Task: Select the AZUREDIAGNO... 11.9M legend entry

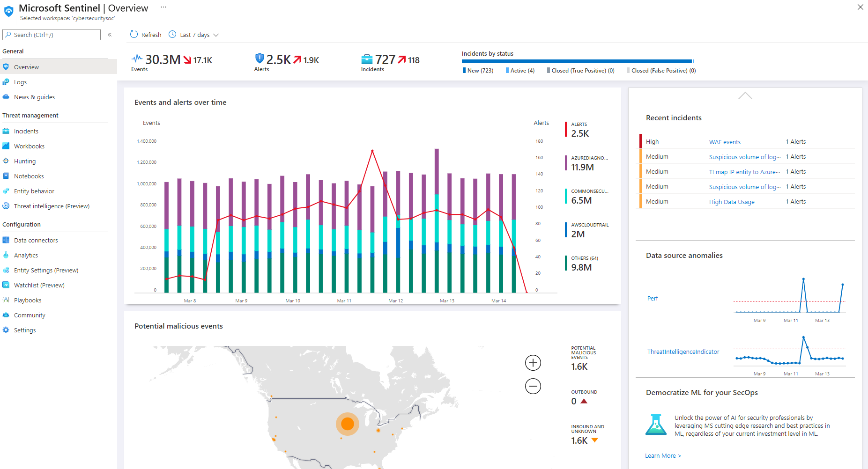Action: [587, 163]
